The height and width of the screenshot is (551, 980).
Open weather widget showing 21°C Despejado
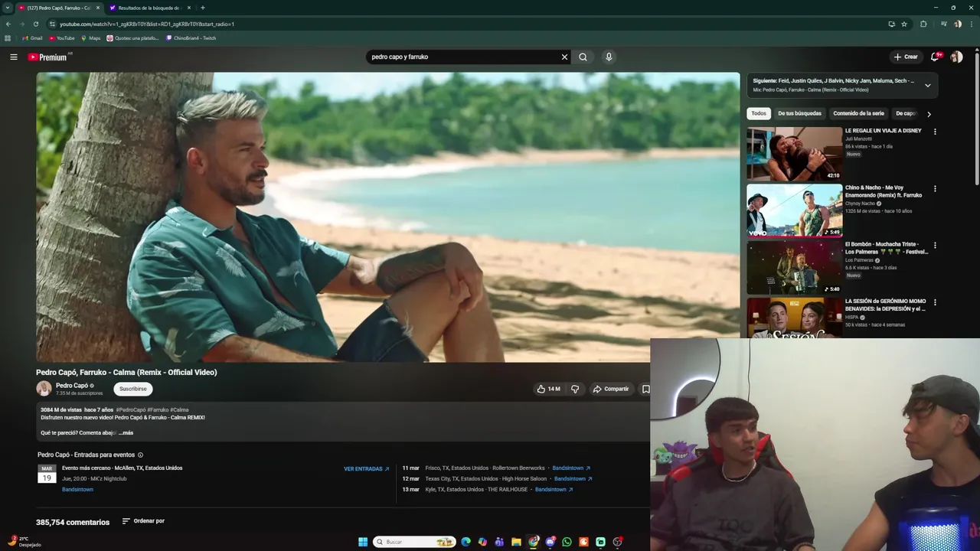(x=24, y=542)
